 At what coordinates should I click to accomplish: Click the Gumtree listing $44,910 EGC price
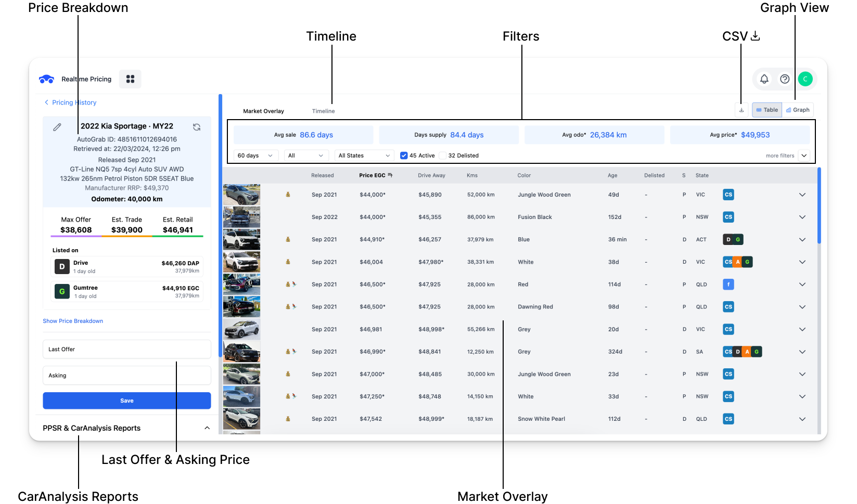click(x=181, y=288)
